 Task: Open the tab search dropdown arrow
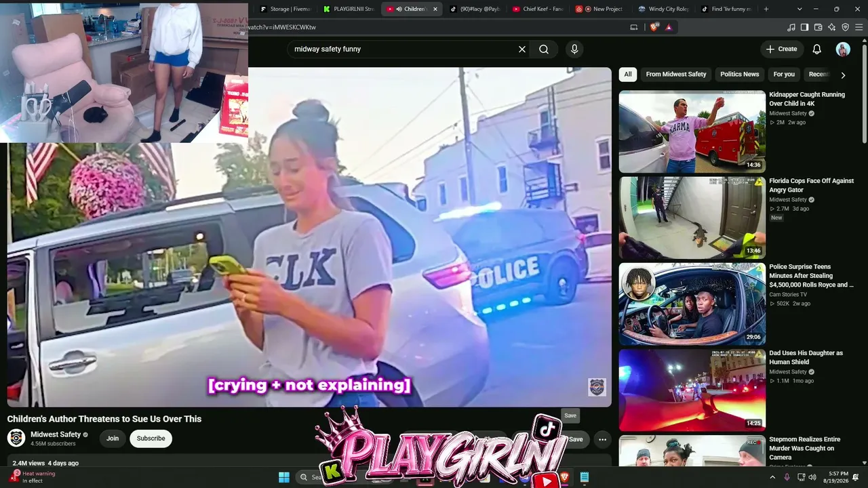point(800,9)
